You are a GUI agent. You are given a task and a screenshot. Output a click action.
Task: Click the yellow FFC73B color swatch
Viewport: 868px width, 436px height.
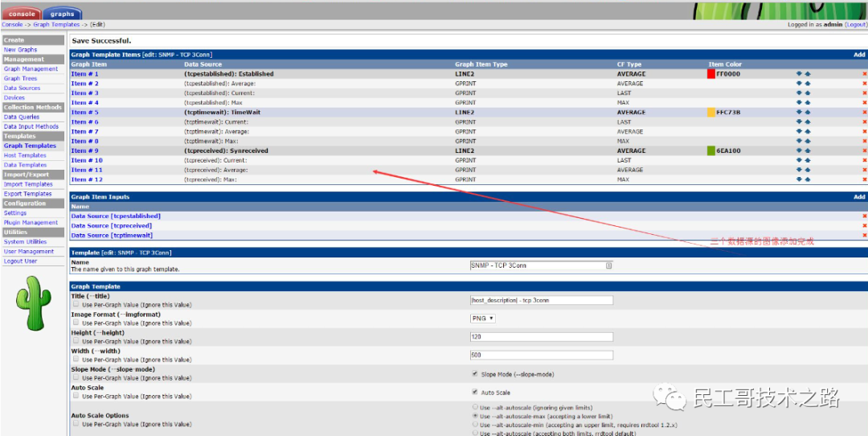(711, 112)
